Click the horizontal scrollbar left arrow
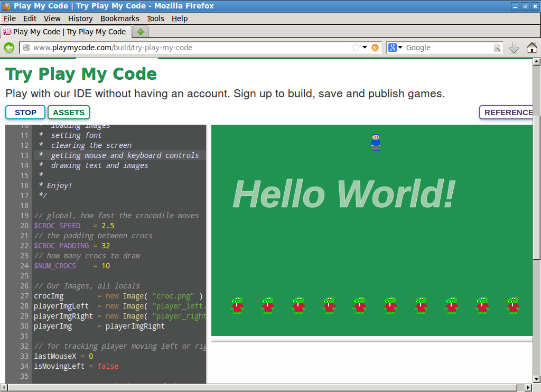This screenshot has height=392, width=541. (4, 388)
